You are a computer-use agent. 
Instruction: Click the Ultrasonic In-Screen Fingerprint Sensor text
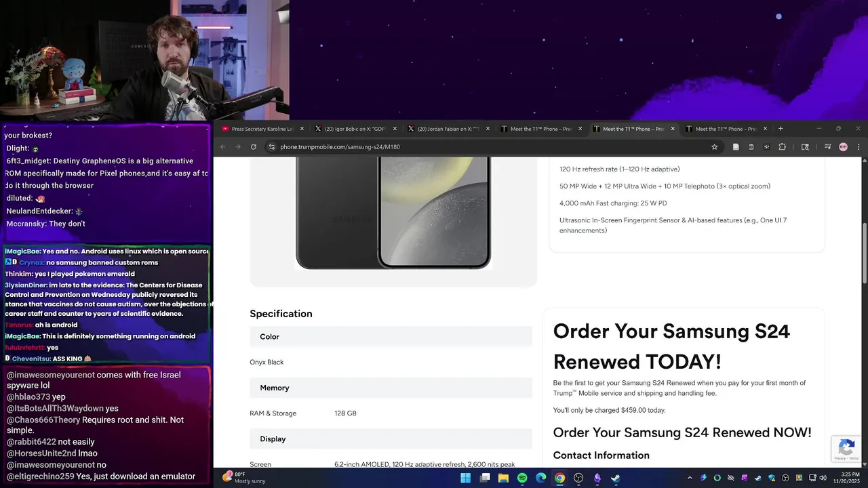[673, 225]
